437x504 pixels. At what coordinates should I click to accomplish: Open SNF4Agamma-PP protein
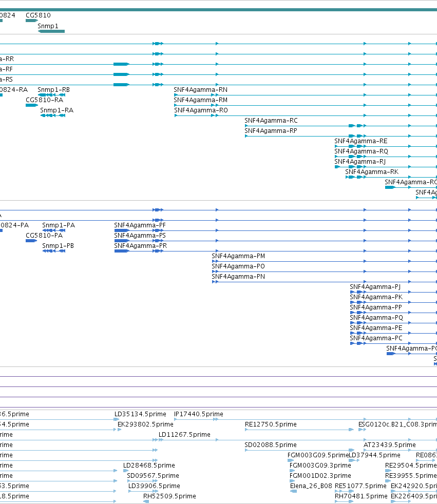click(376, 307)
